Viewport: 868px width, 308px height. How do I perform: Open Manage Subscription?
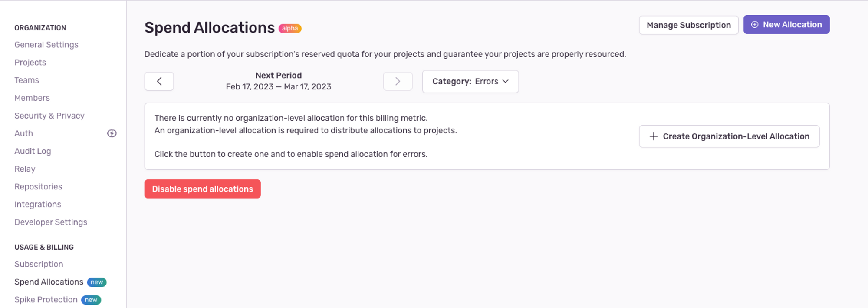(688, 25)
